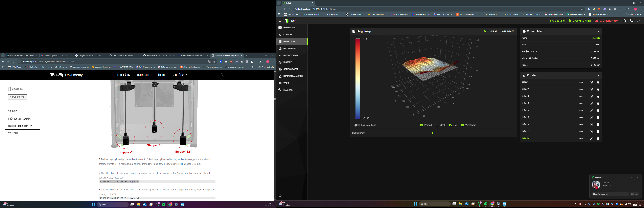
Task: Click the power menu icon in RatOS
Action: coord(638,21)
